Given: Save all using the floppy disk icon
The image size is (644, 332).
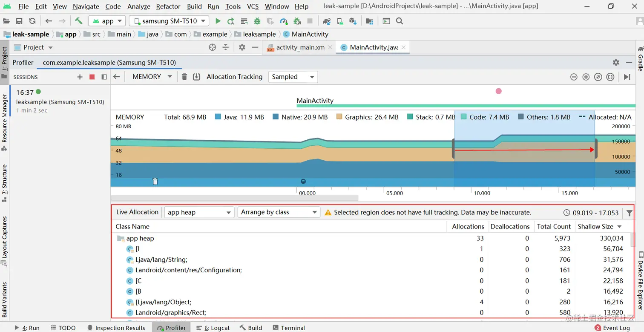Looking at the screenshot, I should point(19,21).
